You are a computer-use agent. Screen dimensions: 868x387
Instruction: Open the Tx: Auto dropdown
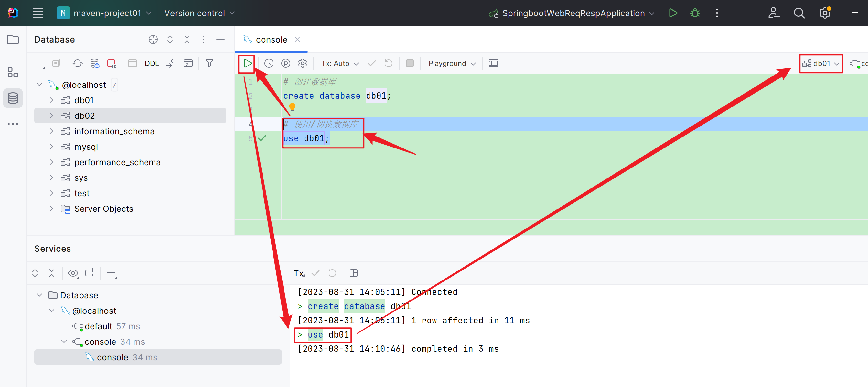[x=340, y=63]
